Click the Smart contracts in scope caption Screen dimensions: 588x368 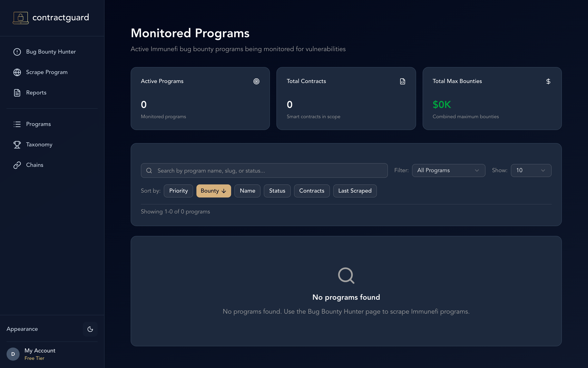pyautogui.click(x=313, y=117)
